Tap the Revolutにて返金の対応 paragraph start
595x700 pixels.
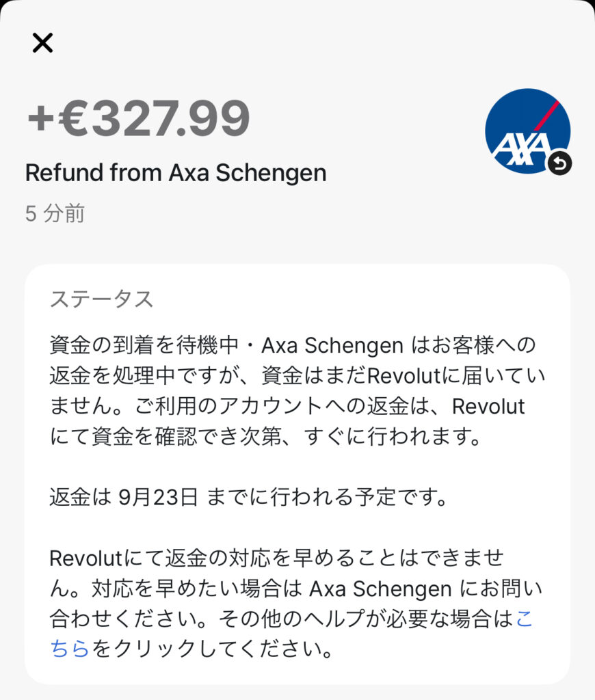coord(159,558)
